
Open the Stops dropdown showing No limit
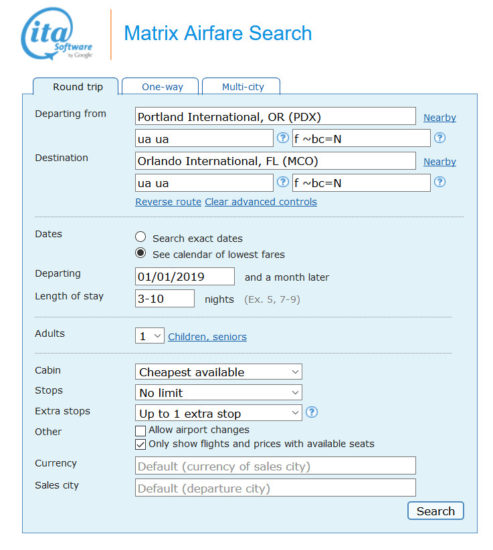point(218,393)
